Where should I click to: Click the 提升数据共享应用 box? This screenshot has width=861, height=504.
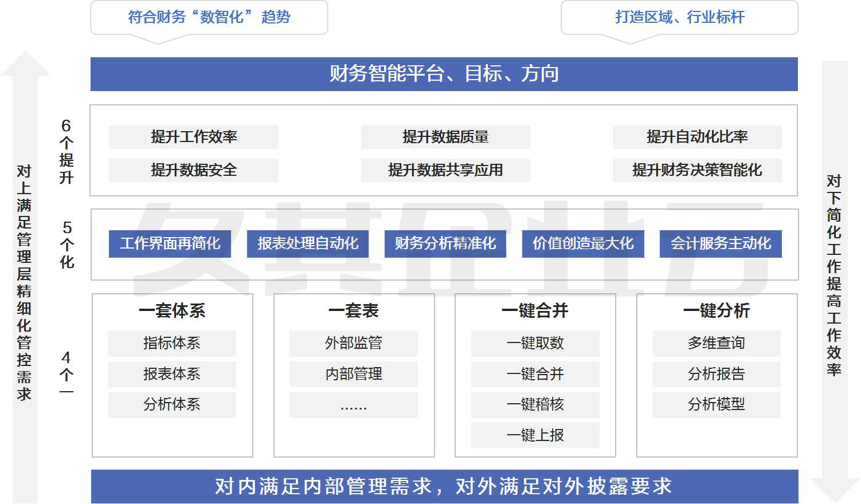(445, 170)
